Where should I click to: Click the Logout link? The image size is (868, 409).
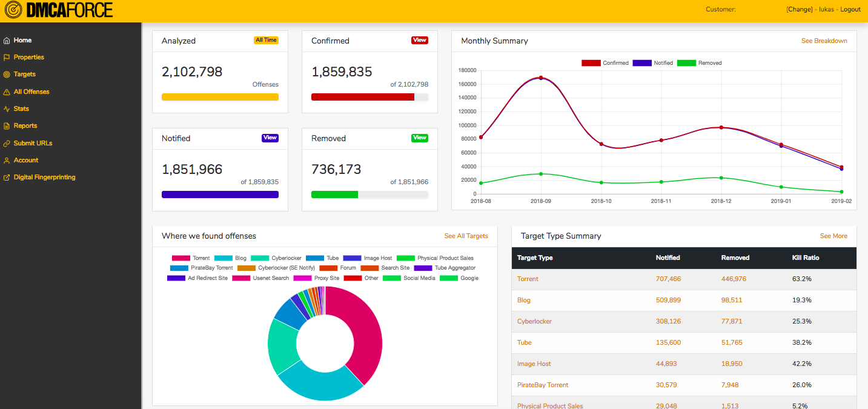[850, 10]
